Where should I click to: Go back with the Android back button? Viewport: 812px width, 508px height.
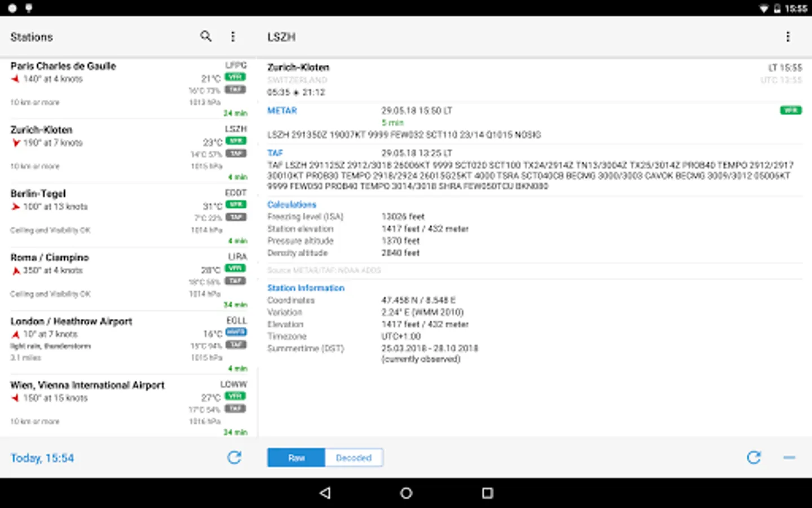coord(325,493)
